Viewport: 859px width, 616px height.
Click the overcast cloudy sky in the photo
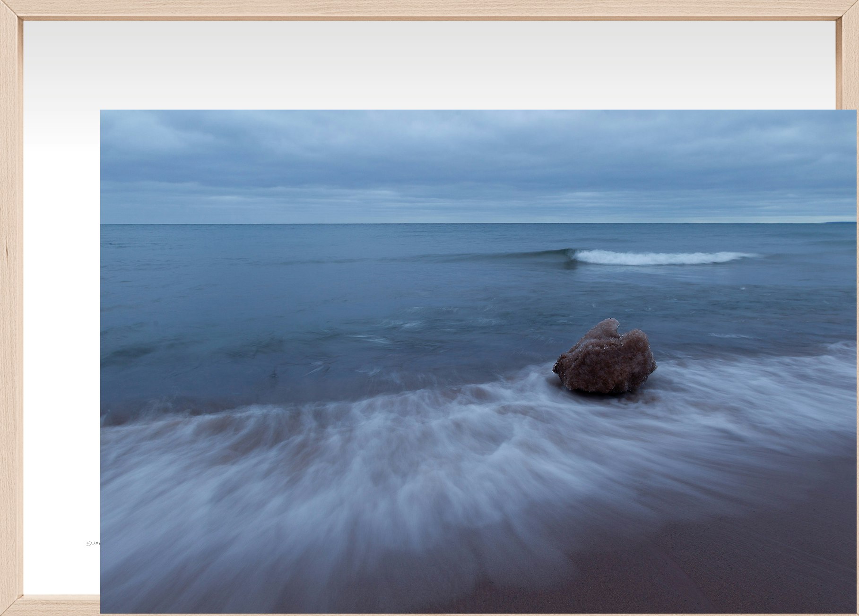(425, 161)
